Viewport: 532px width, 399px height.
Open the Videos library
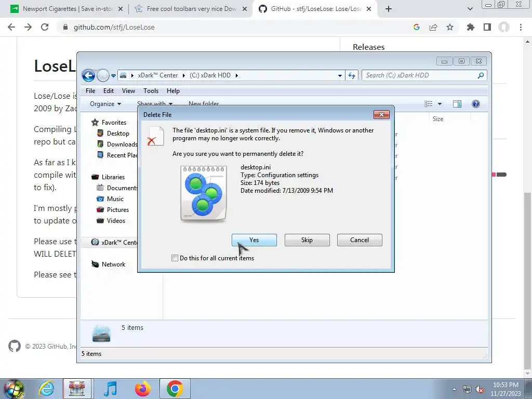pyautogui.click(x=111, y=220)
